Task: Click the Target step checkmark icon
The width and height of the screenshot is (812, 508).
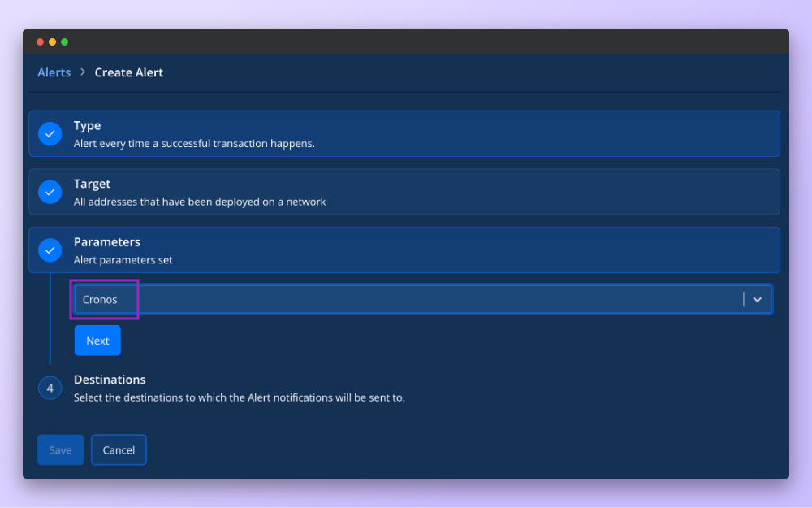Action: point(50,193)
